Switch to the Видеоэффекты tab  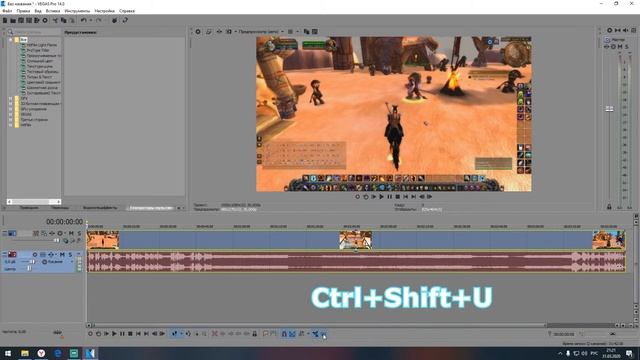[100, 208]
